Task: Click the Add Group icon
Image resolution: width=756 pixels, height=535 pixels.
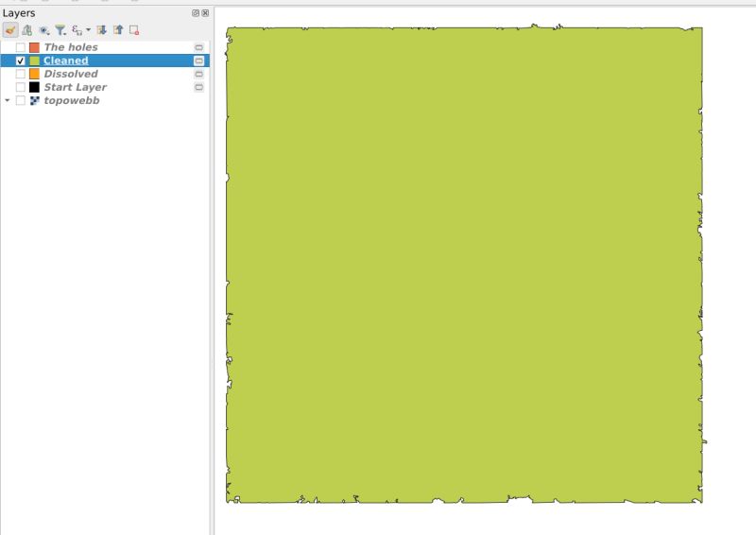Action: (27, 30)
